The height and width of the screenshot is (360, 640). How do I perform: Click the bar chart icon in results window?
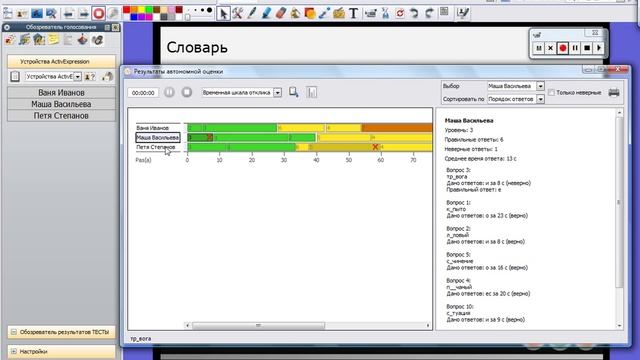tap(312, 92)
